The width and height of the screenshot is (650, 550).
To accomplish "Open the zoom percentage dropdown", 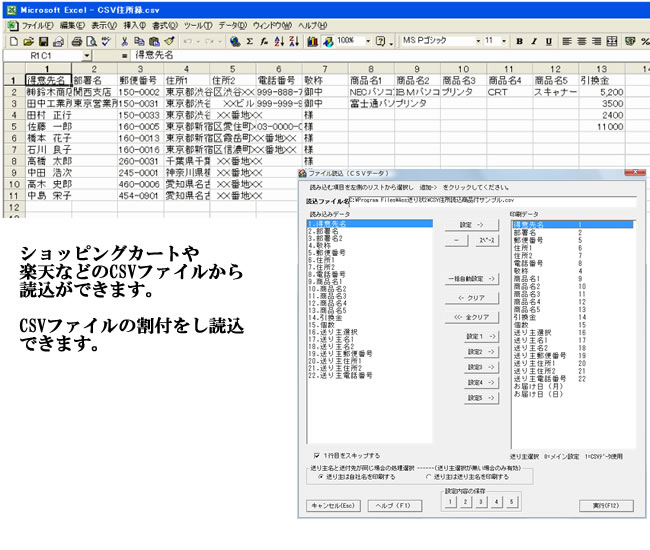I will coord(368,41).
